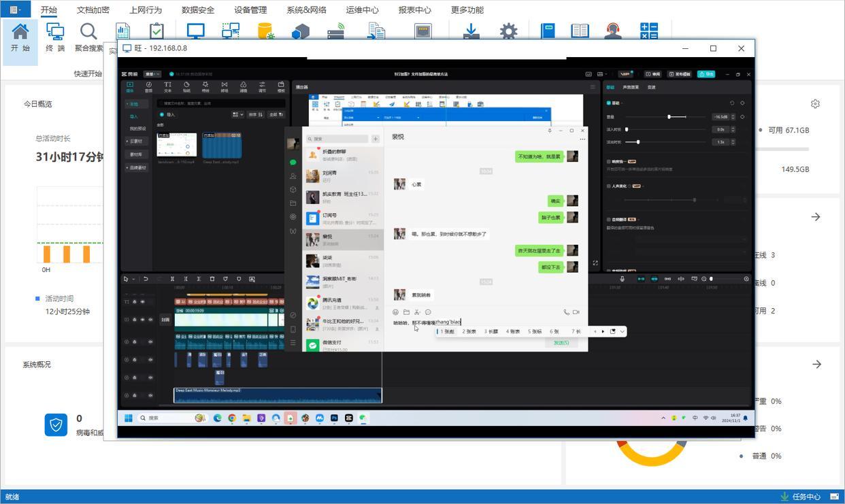
Task: Click the 发送(S) send button in the chat
Action: (x=561, y=343)
